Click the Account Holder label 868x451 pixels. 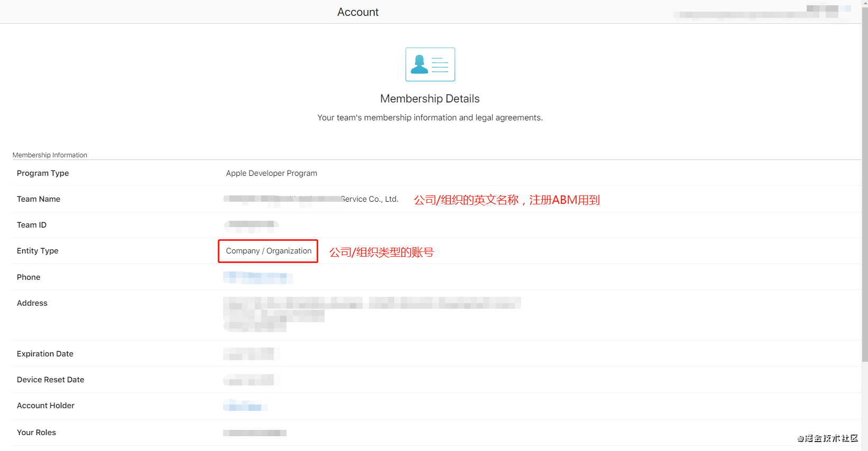click(45, 406)
